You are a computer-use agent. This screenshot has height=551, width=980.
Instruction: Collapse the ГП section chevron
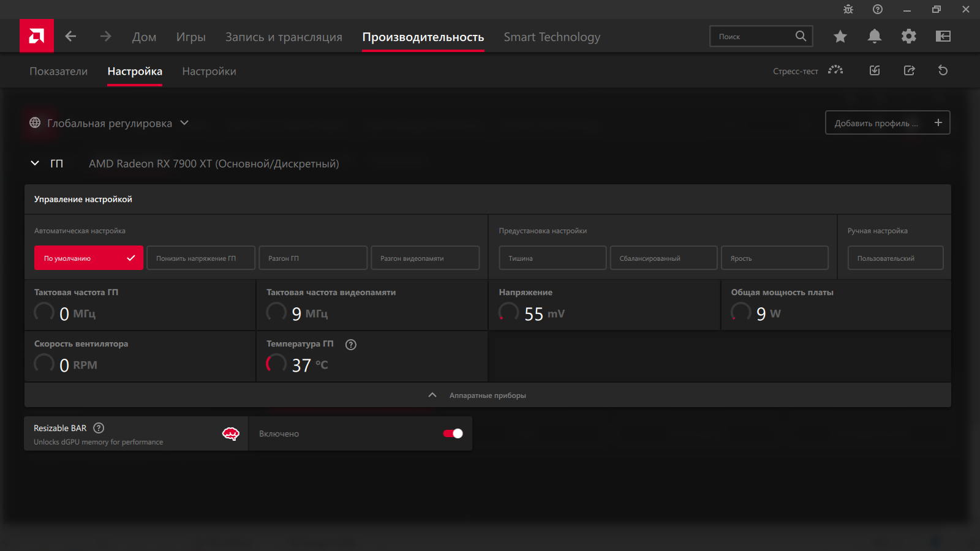(35, 163)
